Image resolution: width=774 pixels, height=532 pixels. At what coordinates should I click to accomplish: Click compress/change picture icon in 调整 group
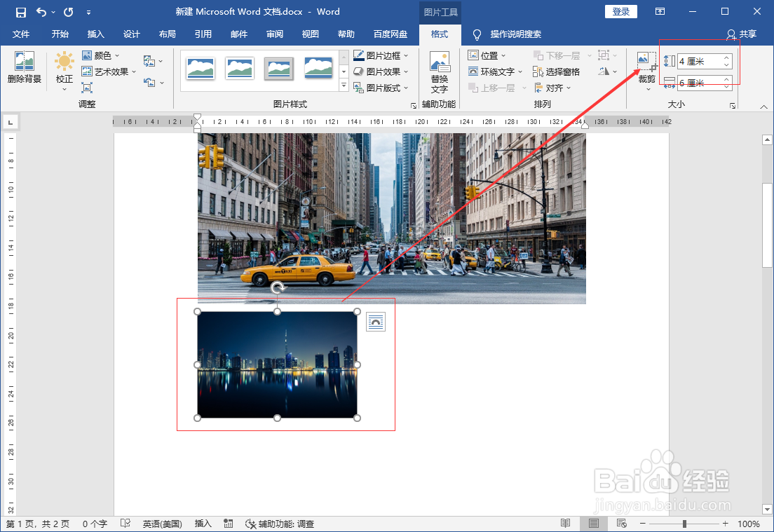[x=149, y=61]
